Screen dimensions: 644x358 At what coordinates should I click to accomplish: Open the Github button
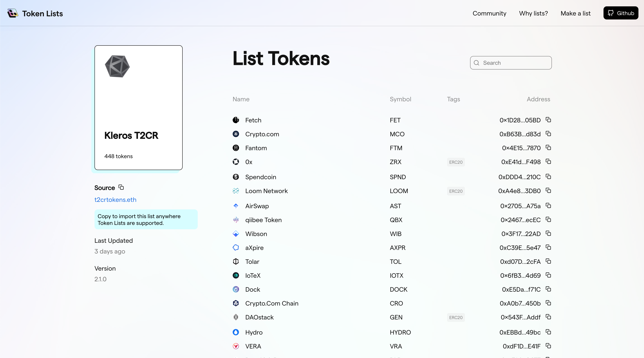coord(621,13)
